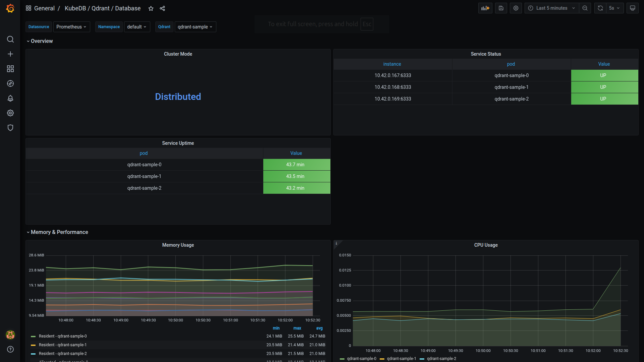The image size is (644, 362).
Task: Open the user avatar profile menu
Action: [10, 335]
